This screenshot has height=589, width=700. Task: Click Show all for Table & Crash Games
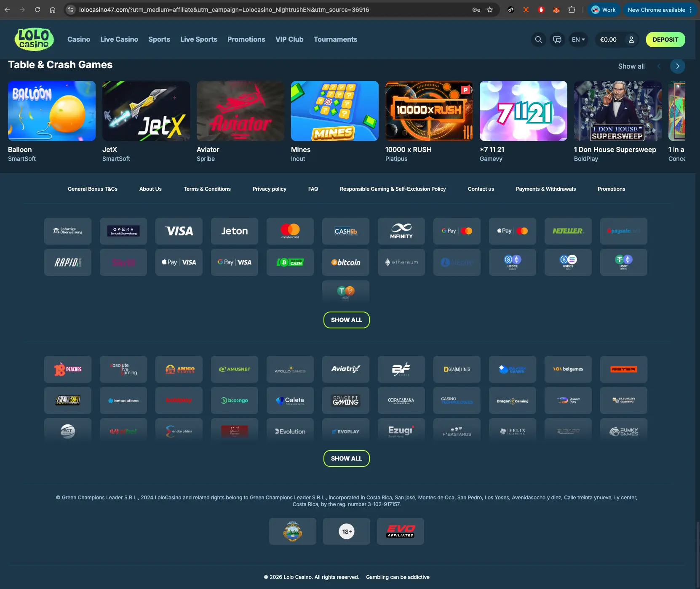pos(631,66)
